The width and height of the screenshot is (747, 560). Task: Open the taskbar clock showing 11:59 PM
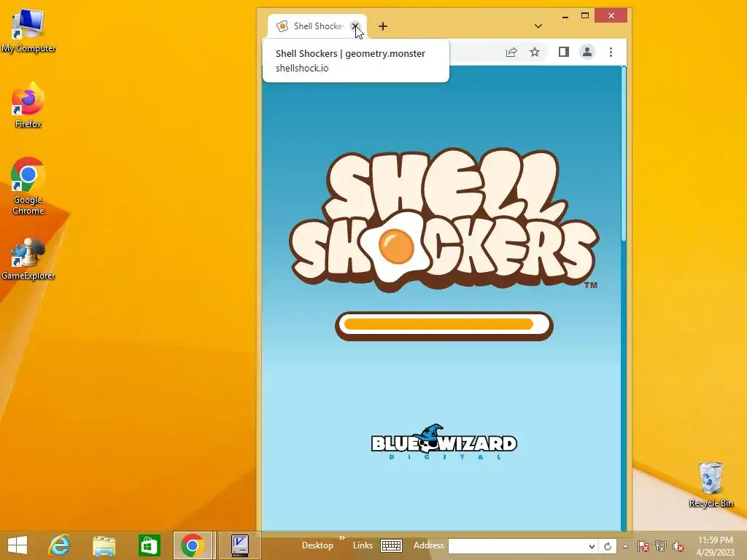pos(716,545)
